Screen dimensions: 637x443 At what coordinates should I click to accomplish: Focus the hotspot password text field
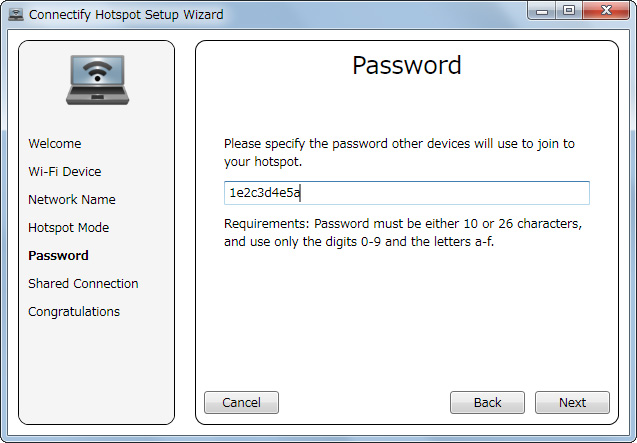tap(406, 193)
